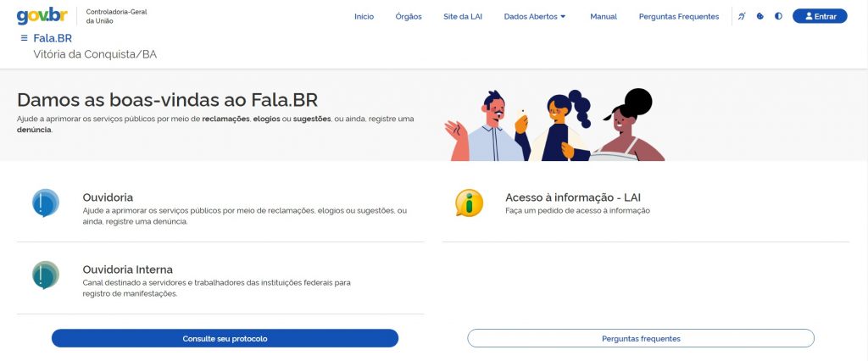
Task: Click the blue Ouvidoria speech bubble icon
Action: tap(46, 203)
